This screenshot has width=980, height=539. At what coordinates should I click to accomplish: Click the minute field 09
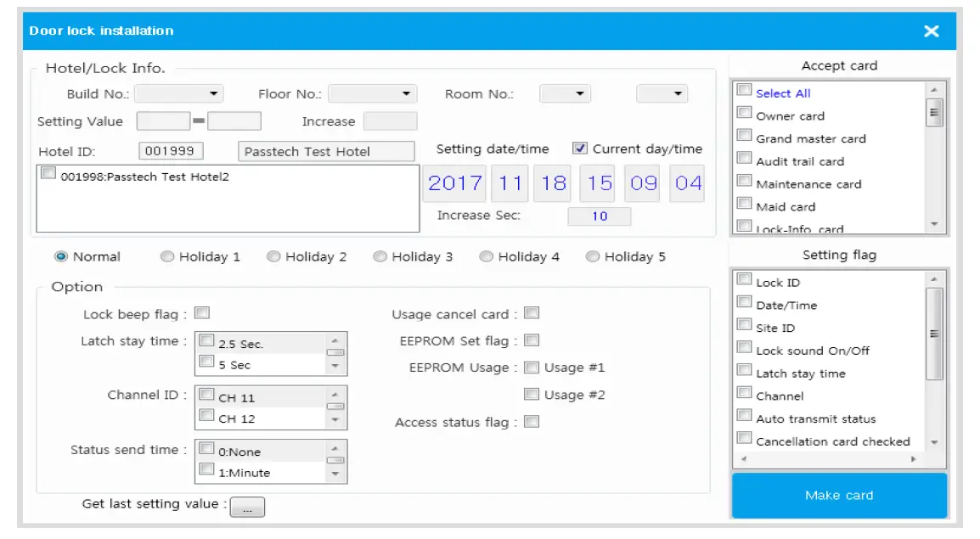[x=643, y=183]
